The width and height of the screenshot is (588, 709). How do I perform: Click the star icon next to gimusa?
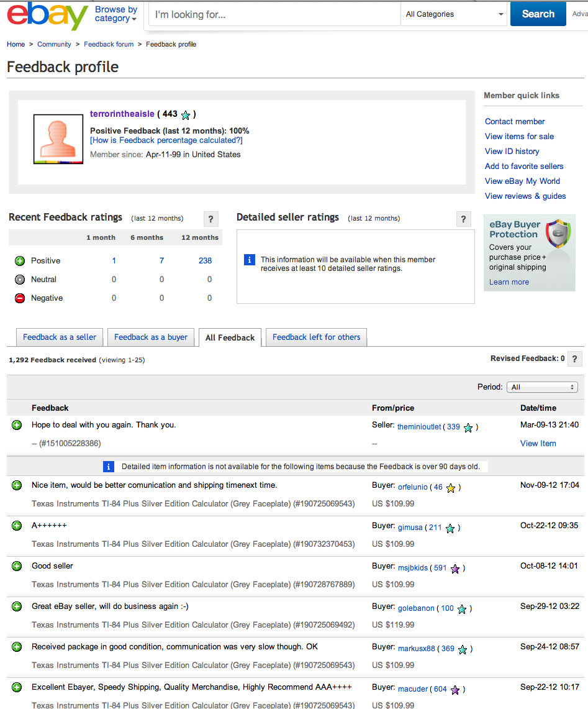[450, 528]
